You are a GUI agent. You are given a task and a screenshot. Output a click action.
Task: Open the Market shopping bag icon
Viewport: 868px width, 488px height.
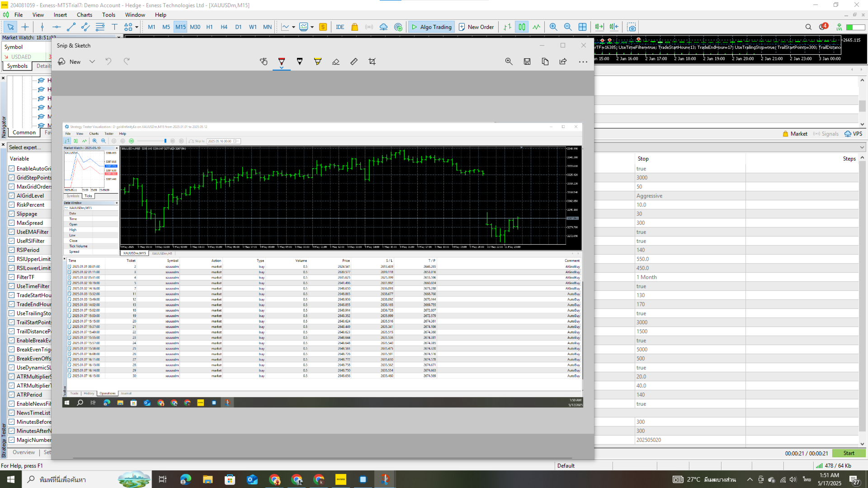coord(354,27)
